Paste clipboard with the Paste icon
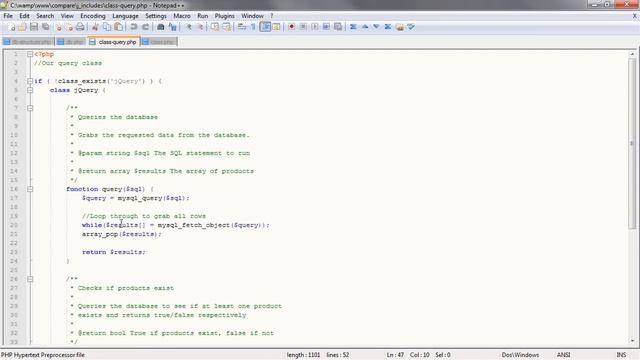This screenshot has width=640, height=360. click(118, 27)
